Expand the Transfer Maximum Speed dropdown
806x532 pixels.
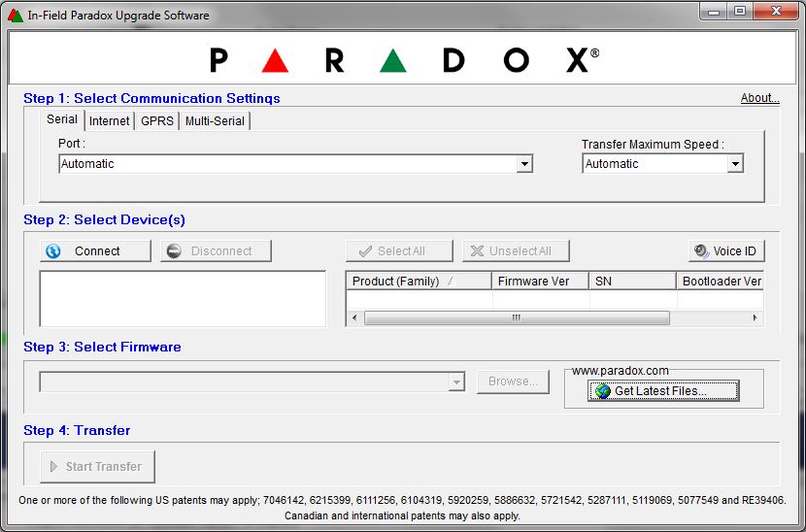[735, 164]
